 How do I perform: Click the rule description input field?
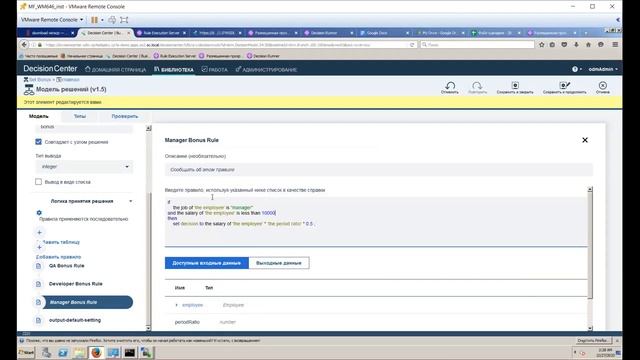(378, 169)
